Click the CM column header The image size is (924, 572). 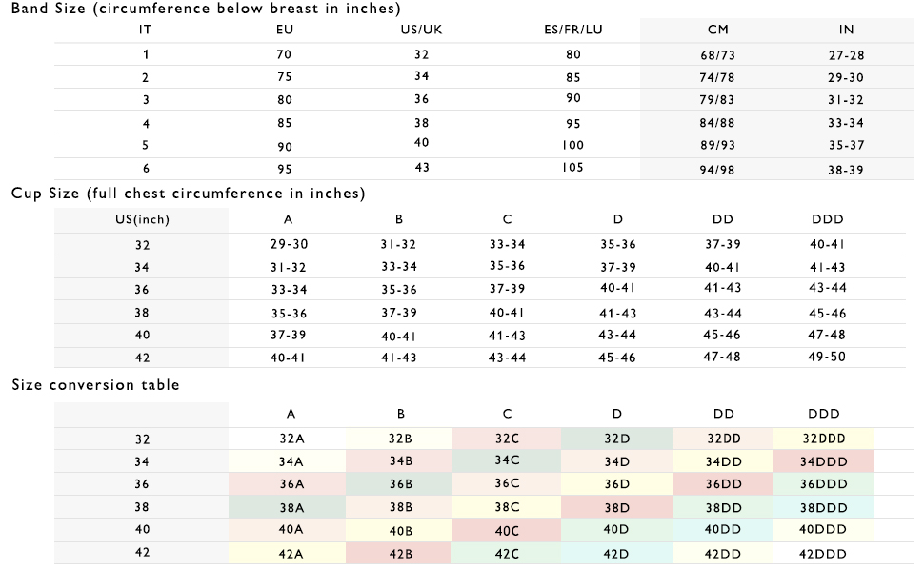click(x=717, y=30)
